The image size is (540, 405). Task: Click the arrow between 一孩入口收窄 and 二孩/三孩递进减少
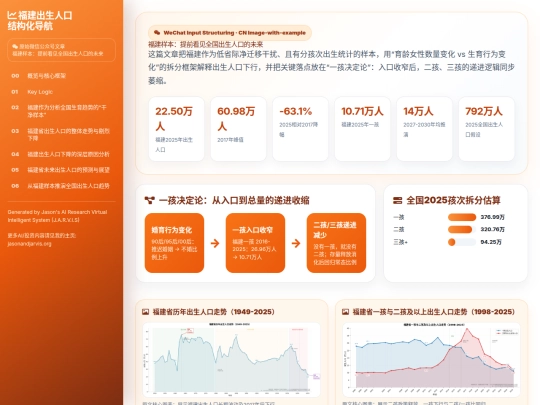click(x=296, y=243)
